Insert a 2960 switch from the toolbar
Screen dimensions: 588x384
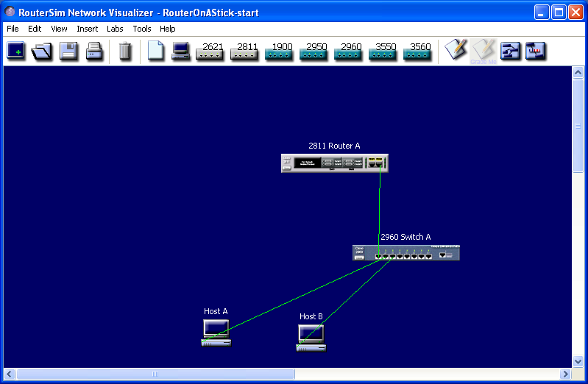347,51
